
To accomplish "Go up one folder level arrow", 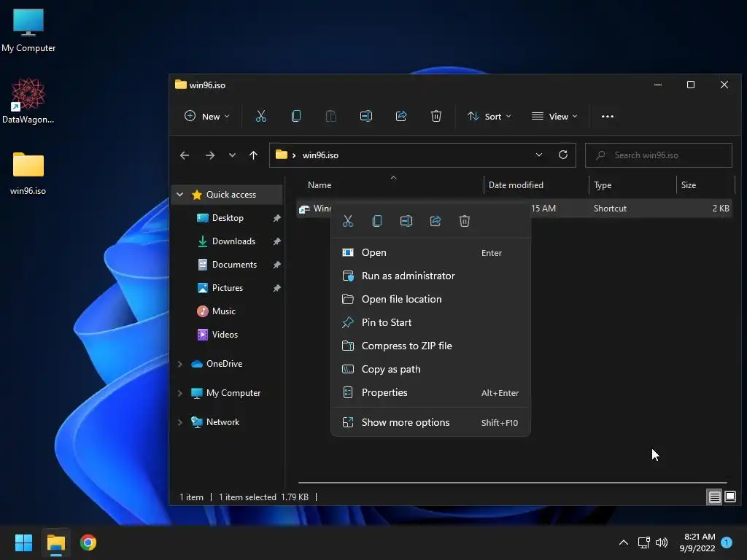I will tap(253, 155).
